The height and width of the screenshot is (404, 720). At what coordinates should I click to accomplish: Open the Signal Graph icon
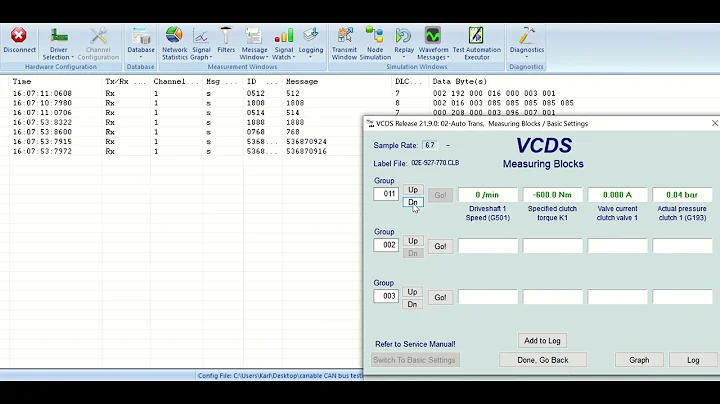[x=201, y=35]
